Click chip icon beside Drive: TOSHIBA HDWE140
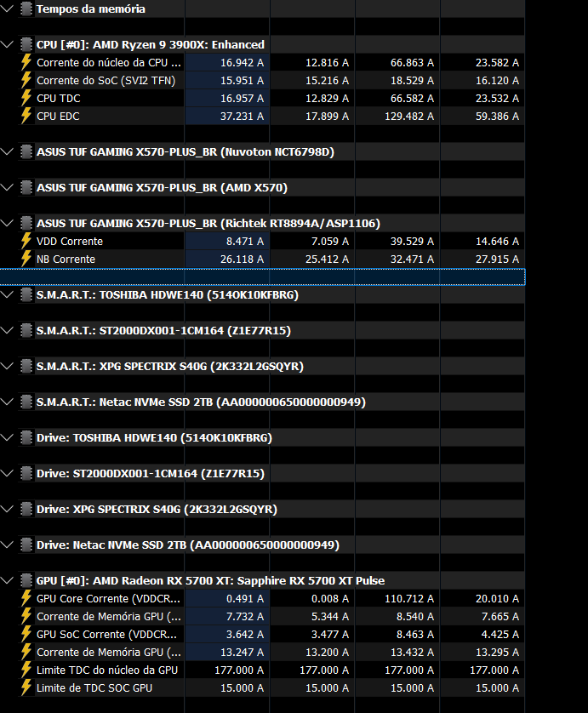 point(26,438)
